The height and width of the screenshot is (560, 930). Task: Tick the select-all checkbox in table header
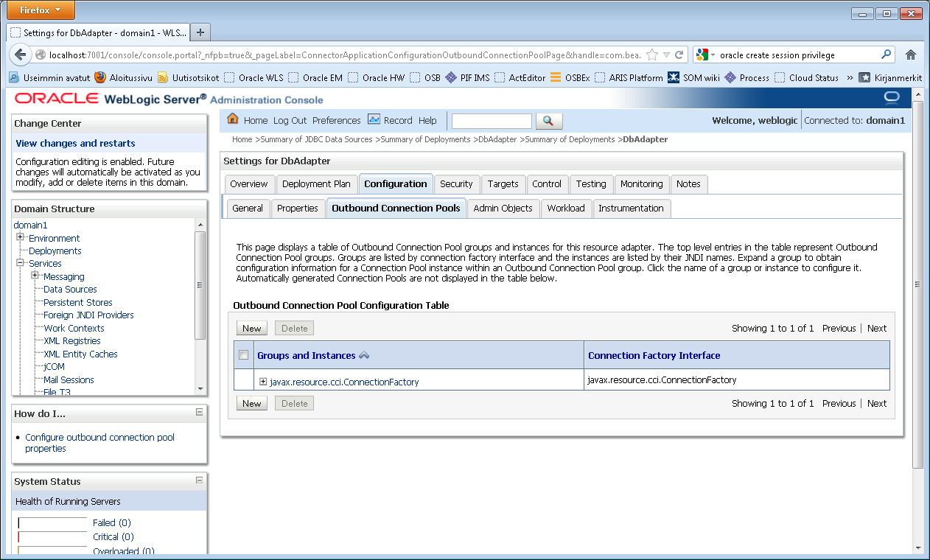(244, 355)
